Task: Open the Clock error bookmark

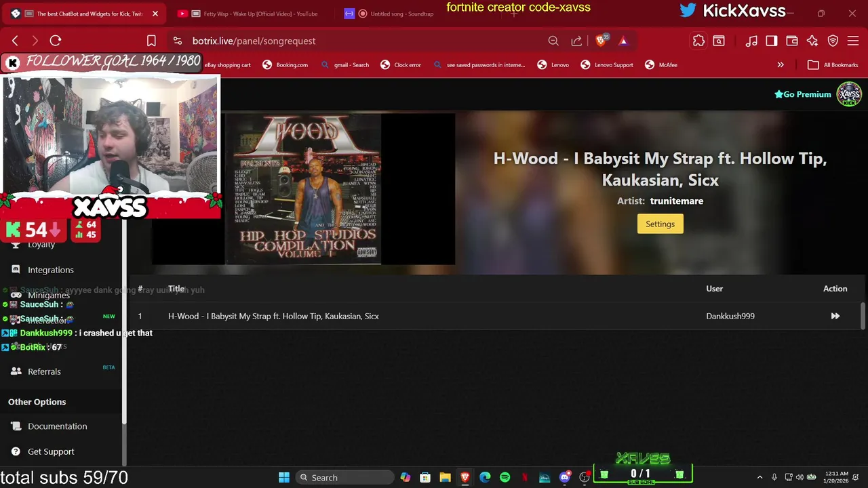Action: tap(400, 65)
